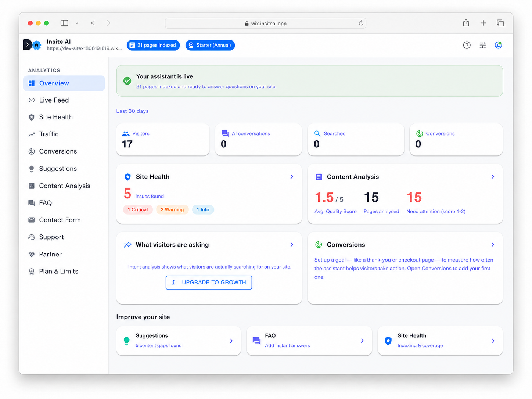Click the AI conversations chat icon
532x399 pixels.
click(x=225, y=134)
